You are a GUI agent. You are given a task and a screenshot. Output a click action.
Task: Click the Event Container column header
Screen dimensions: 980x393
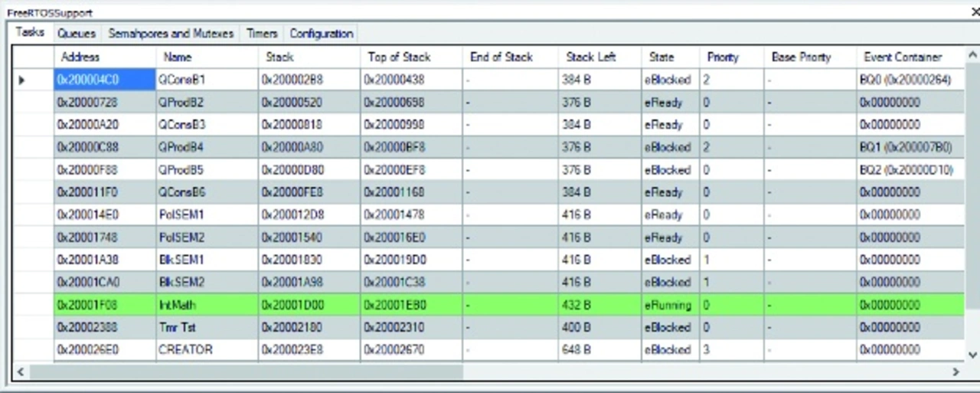(902, 57)
